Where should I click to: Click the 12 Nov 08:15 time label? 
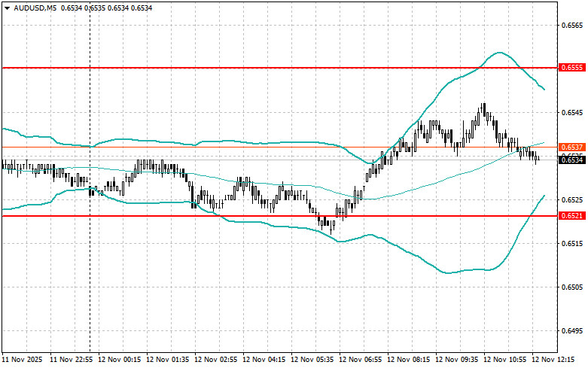point(408,360)
